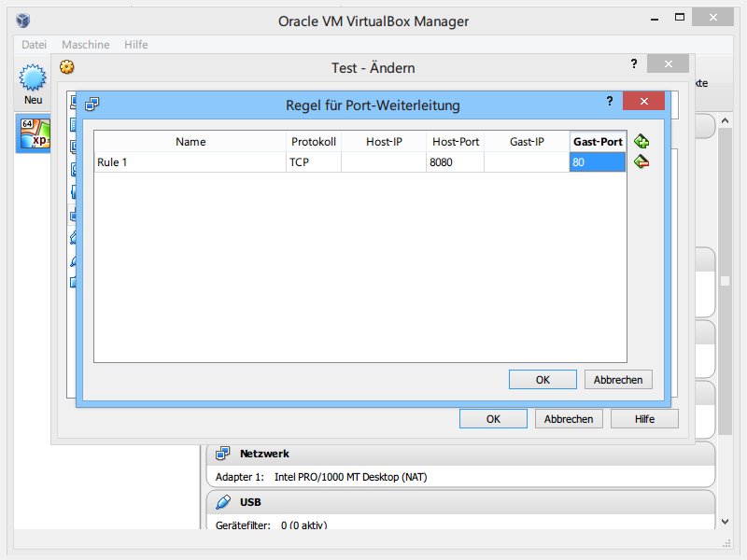
Task: Click the Host-IP column header
Action: pos(384,142)
